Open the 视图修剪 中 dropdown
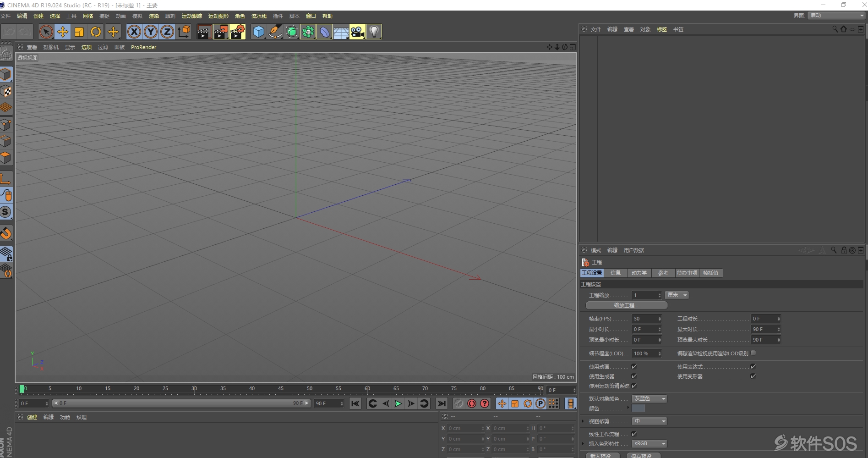868x458 pixels. click(x=650, y=421)
